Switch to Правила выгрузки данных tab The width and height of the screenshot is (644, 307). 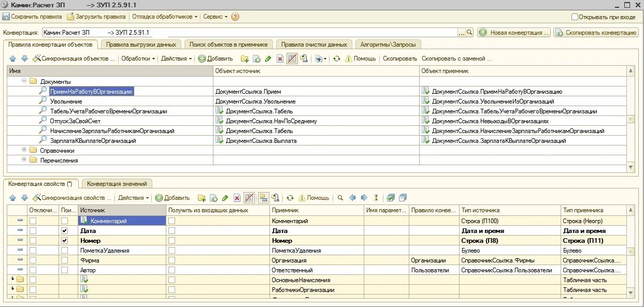point(141,45)
